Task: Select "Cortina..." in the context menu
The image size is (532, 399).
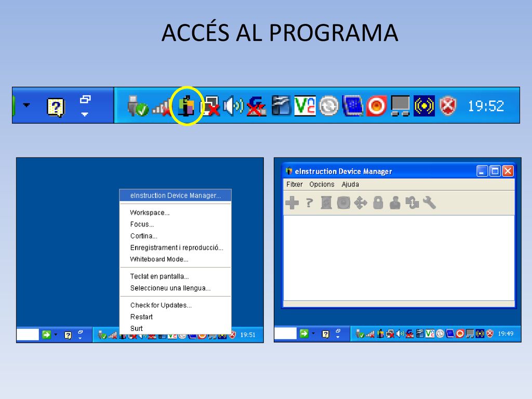Action: click(176, 236)
